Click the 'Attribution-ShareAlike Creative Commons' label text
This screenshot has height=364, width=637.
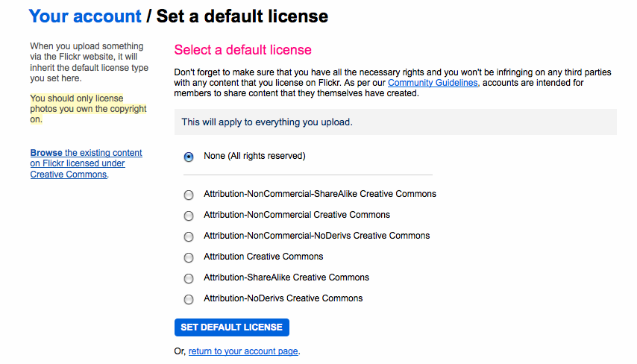tap(286, 277)
